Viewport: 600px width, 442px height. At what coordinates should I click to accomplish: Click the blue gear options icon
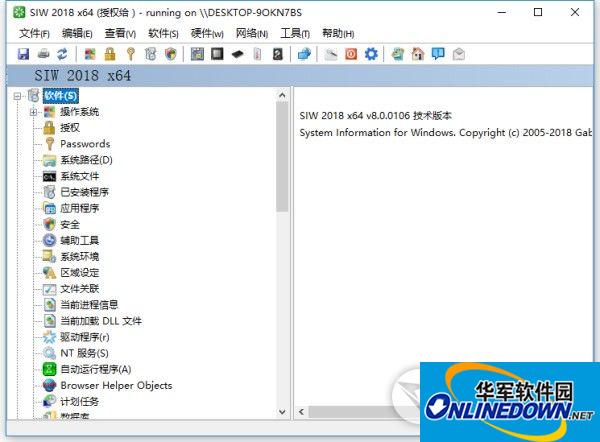pos(371,54)
